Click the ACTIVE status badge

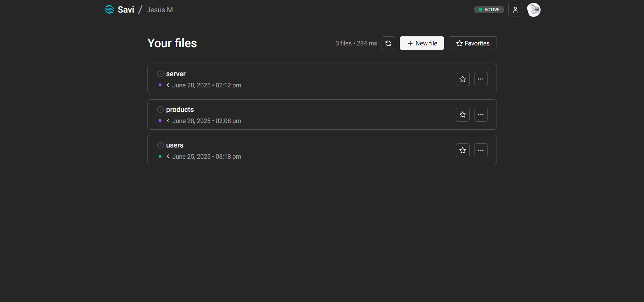pos(489,10)
